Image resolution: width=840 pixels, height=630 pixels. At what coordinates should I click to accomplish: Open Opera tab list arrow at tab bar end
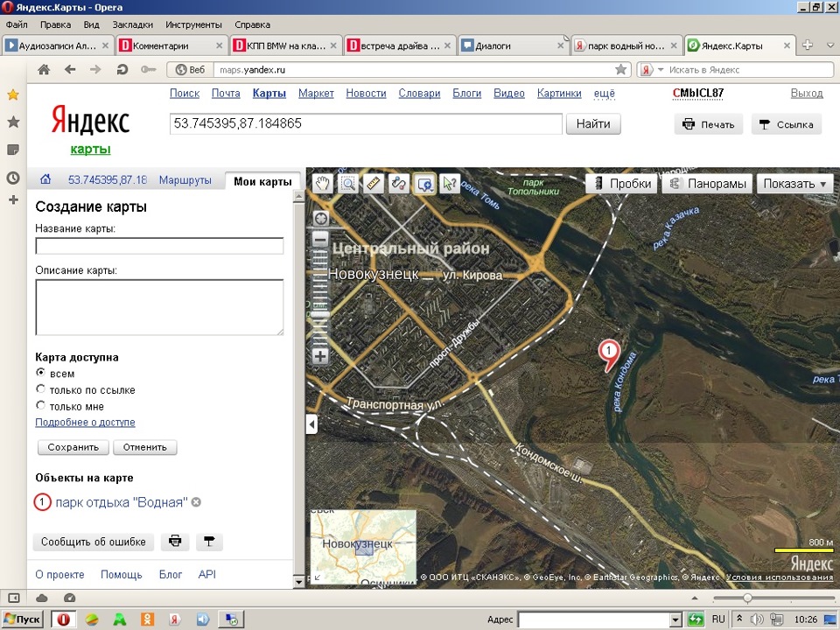click(830, 45)
